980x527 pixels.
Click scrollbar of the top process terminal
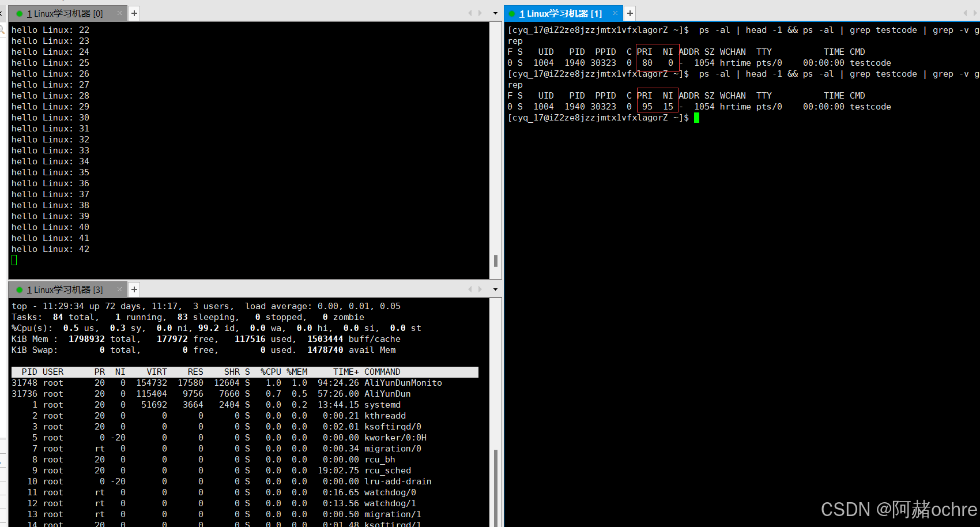pyautogui.click(x=496, y=484)
